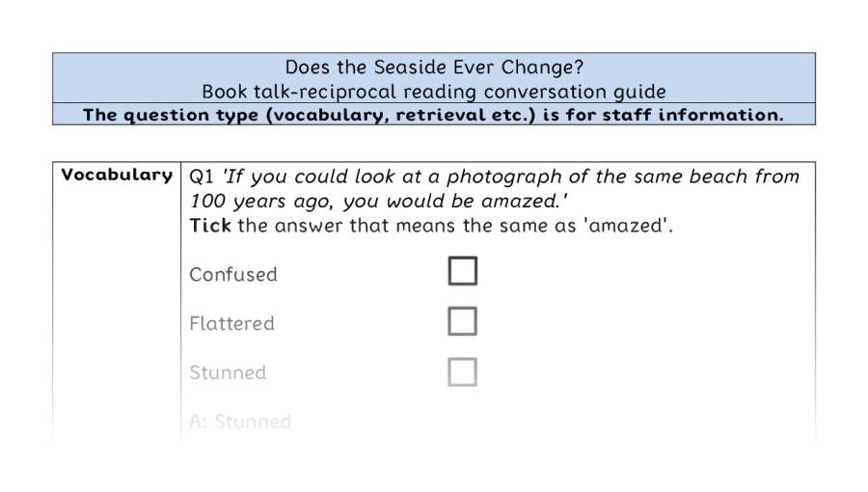Click the faded 'A: Stunned' answer text
868x492 pixels.
click(240, 422)
